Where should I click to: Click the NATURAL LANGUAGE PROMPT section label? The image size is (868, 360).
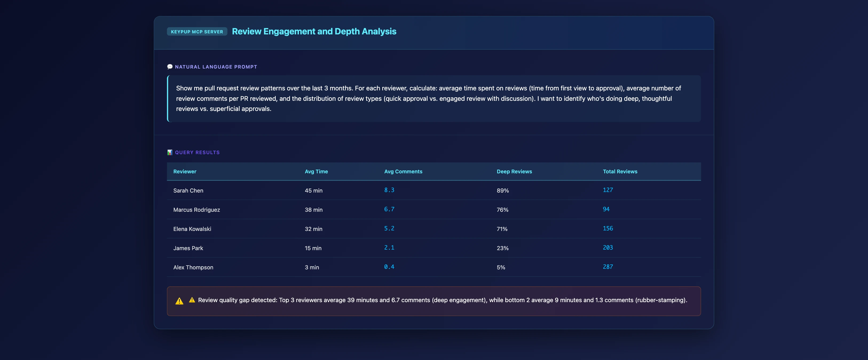tap(216, 67)
